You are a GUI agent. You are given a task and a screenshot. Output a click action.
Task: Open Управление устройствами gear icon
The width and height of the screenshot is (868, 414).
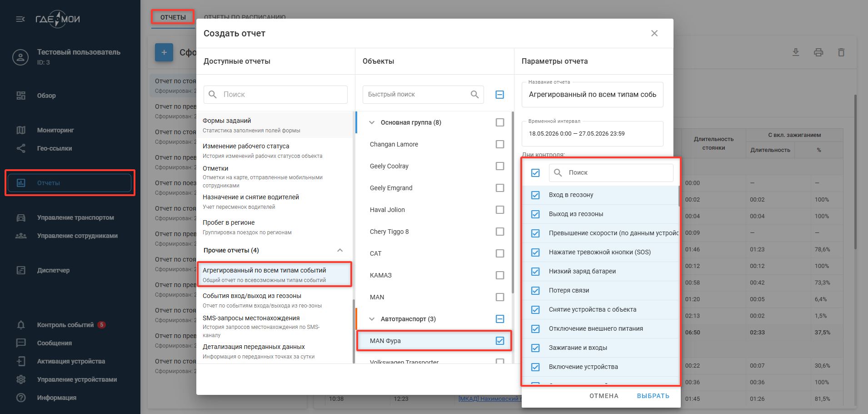click(x=21, y=379)
